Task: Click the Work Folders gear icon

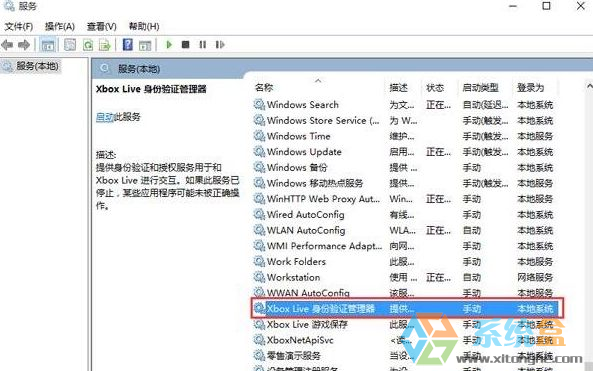Action: [x=259, y=261]
